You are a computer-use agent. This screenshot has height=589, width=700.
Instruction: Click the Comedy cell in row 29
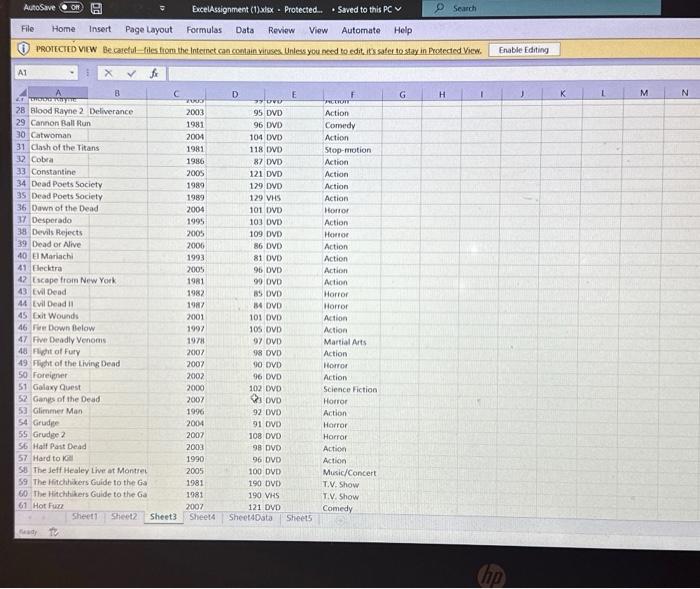click(353, 125)
